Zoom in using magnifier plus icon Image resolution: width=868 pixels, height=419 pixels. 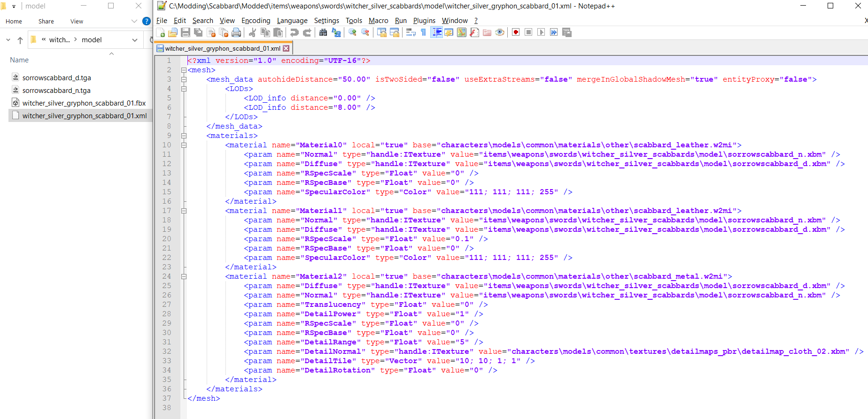tap(352, 32)
